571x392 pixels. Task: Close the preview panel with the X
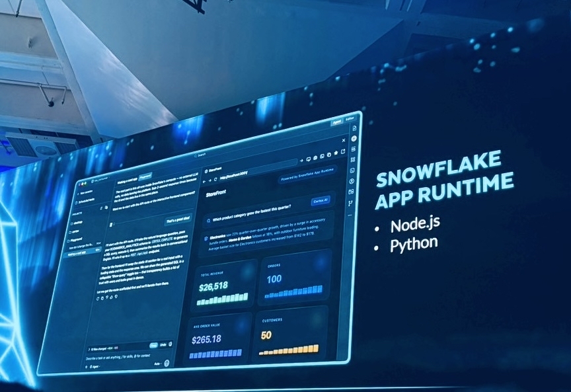point(344,140)
